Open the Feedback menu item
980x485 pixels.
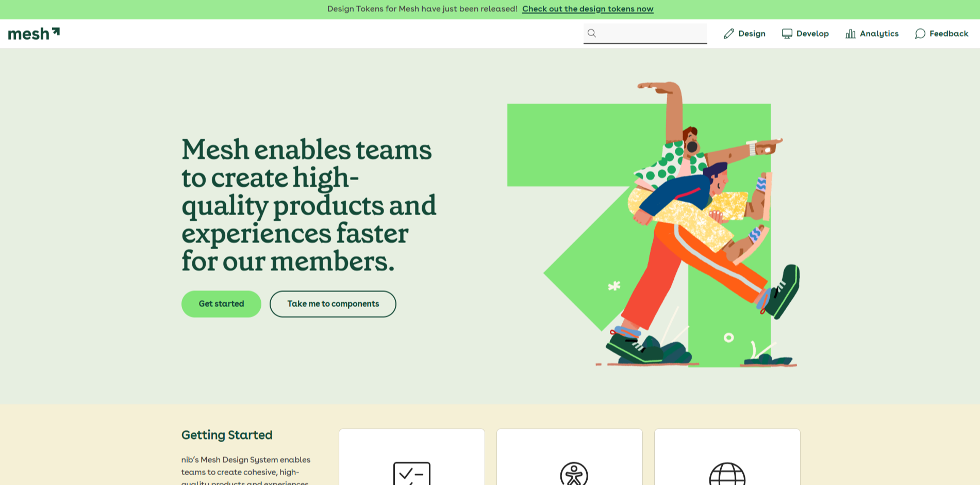[942, 34]
